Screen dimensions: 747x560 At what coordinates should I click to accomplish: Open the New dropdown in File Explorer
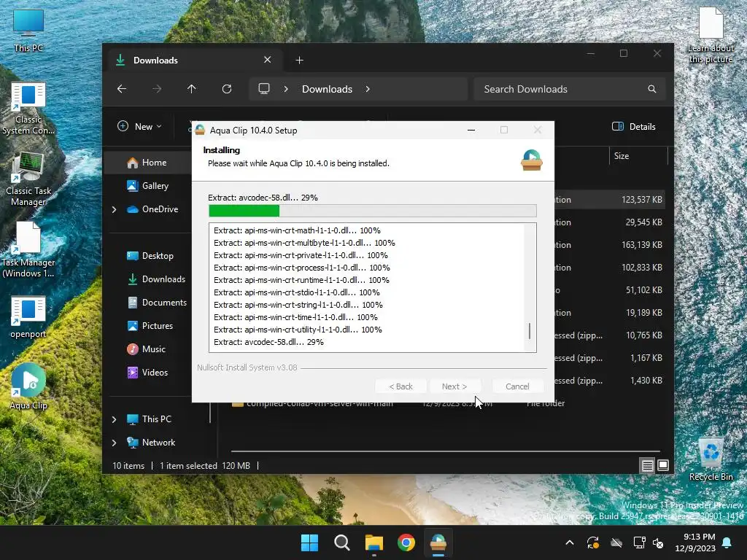[139, 127]
